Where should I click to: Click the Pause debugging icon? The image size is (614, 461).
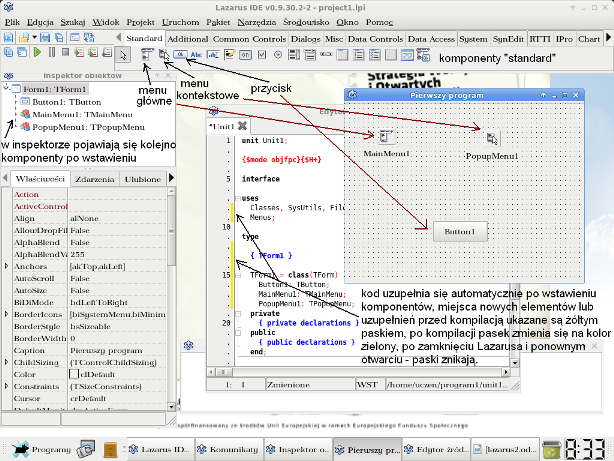52,52
